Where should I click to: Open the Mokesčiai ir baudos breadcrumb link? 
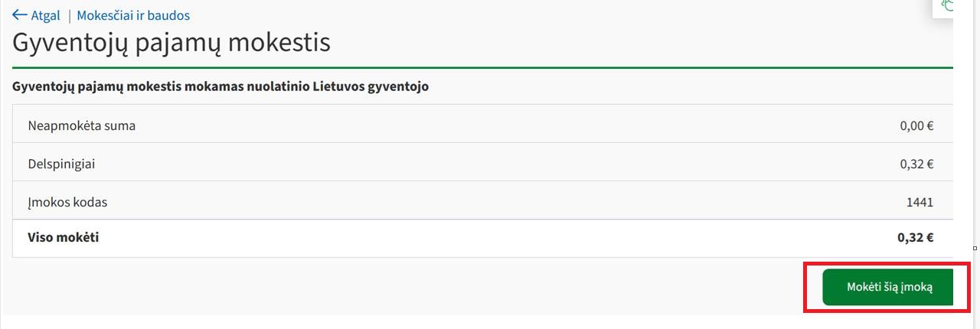tap(133, 15)
